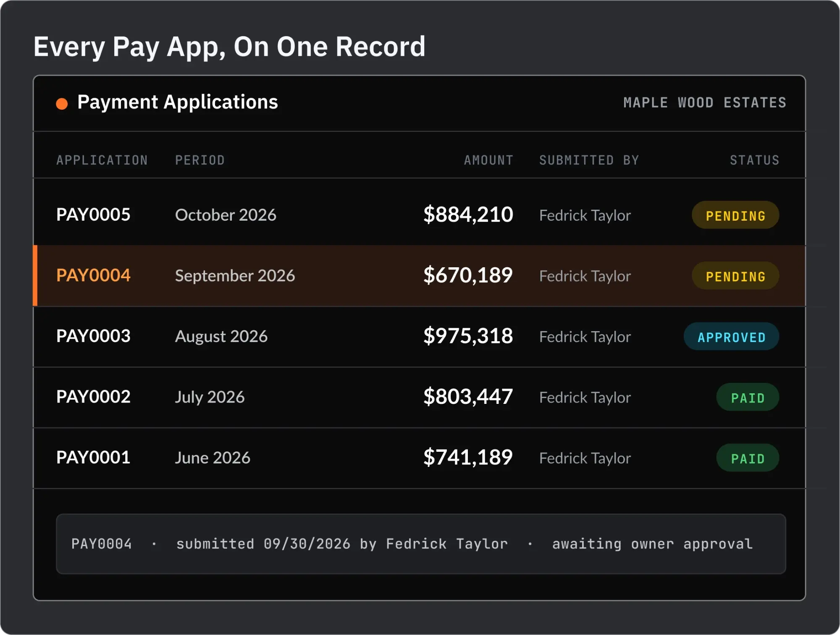The width and height of the screenshot is (840, 635).
Task: Select the AMOUNT column header
Action: 488,160
